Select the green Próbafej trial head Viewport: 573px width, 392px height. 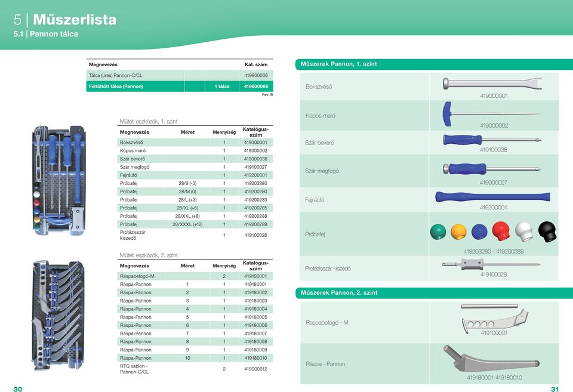point(438,232)
